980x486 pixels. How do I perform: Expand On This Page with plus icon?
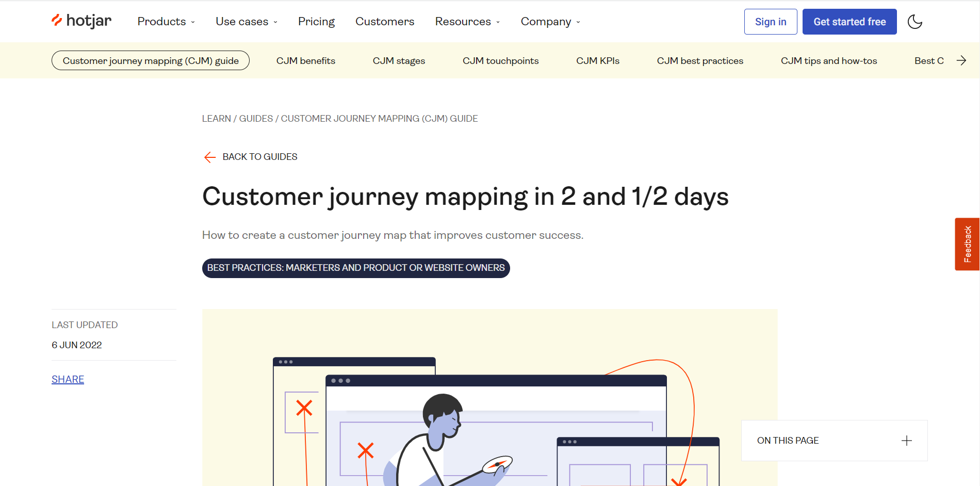[x=906, y=441]
